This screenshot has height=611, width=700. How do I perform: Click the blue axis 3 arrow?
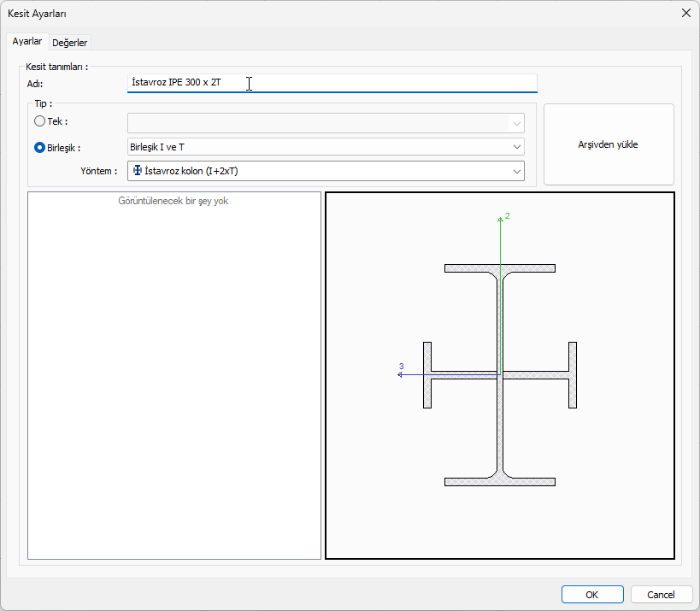point(401,374)
